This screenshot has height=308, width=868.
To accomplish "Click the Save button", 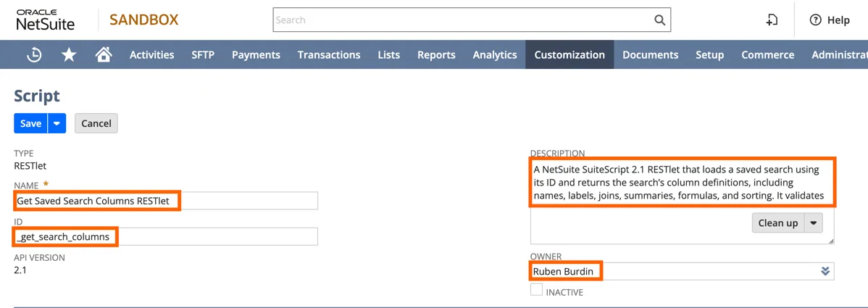I will tap(31, 123).
